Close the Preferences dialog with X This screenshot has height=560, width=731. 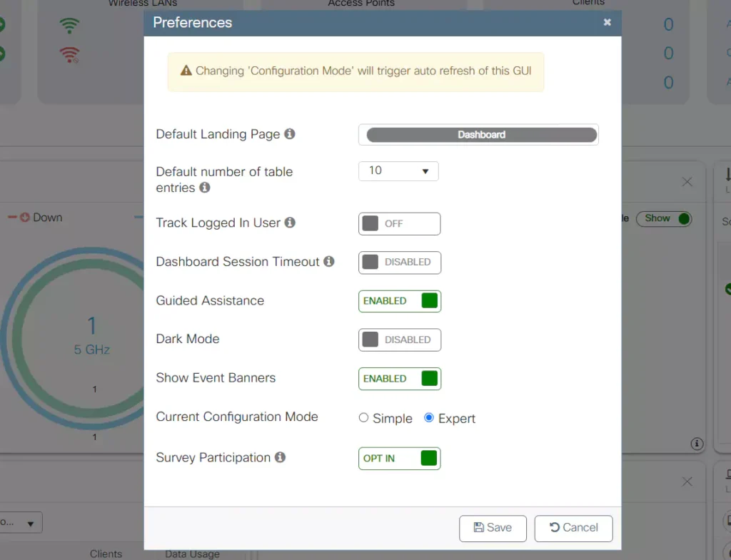(607, 22)
